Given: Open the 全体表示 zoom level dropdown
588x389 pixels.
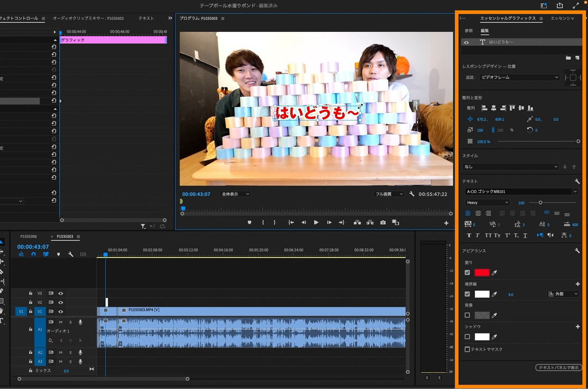Looking at the screenshot, I should 235,194.
